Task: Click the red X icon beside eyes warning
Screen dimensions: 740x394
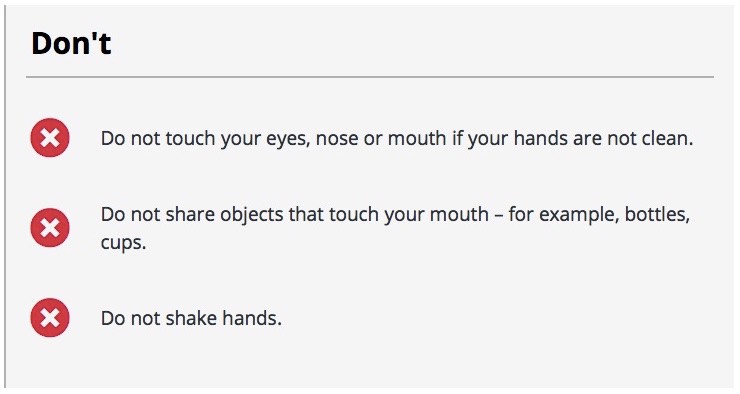Action: [x=50, y=138]
